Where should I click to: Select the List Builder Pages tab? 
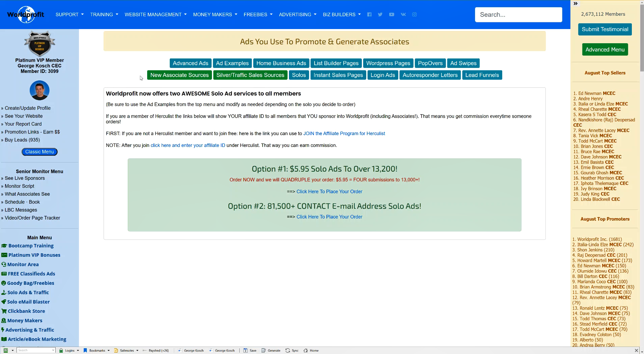coord(336,63)
